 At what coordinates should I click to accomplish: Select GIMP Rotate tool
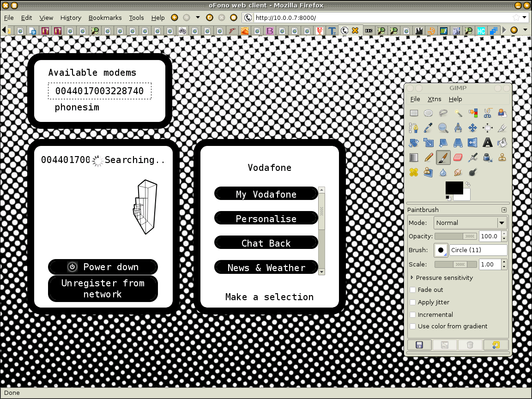(x=414, y=143)
